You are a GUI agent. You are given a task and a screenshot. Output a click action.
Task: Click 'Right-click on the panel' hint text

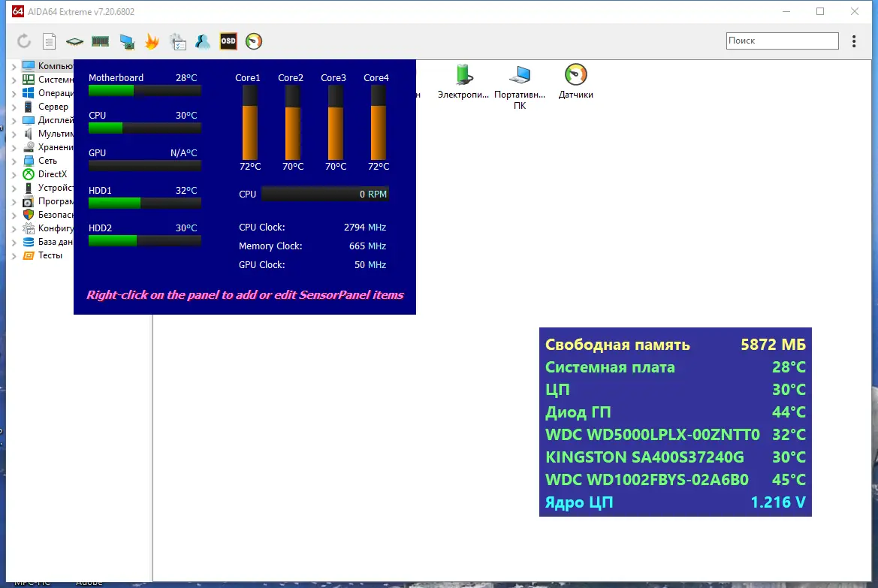click(245, 295)
